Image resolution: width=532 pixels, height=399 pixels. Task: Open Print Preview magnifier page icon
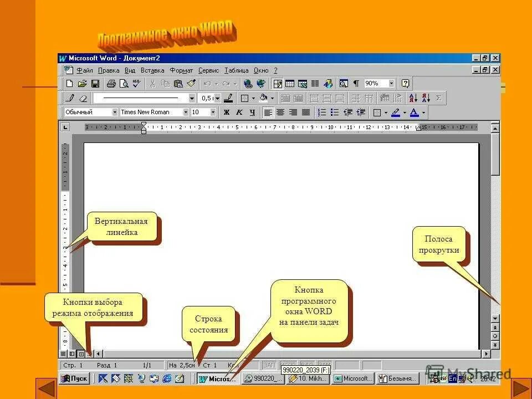click(x=124, y=84)
